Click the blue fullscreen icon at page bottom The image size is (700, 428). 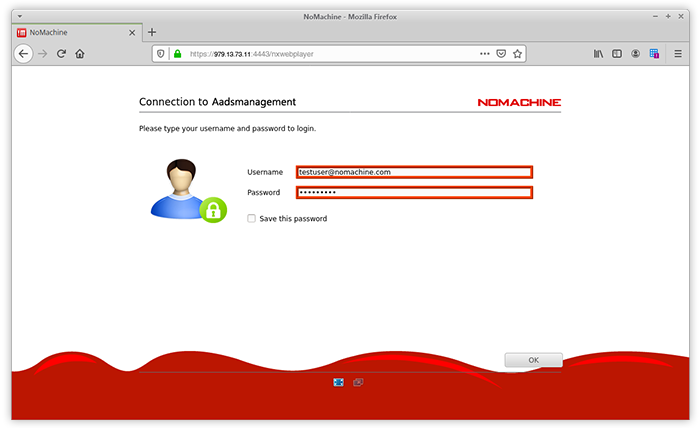(x=338, y=382)
